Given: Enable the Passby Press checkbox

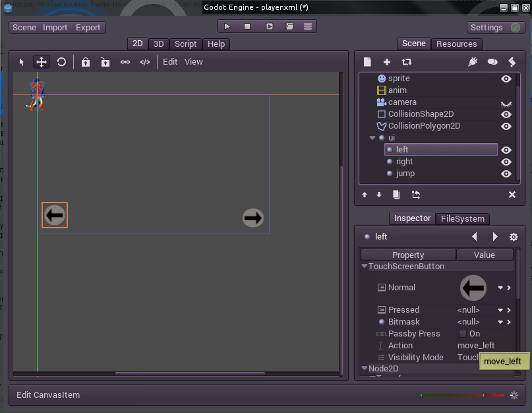Looking at the screenshot, I should pos(463,334).
